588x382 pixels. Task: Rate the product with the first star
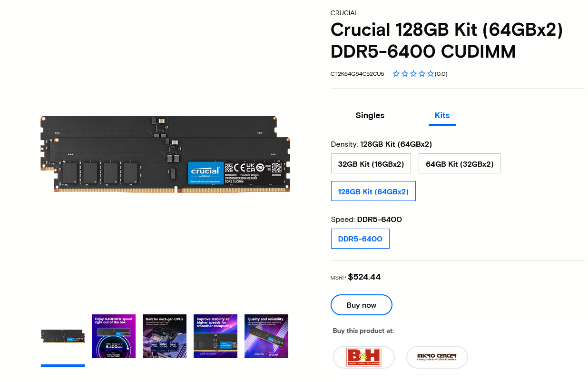(x=396, y=74)
